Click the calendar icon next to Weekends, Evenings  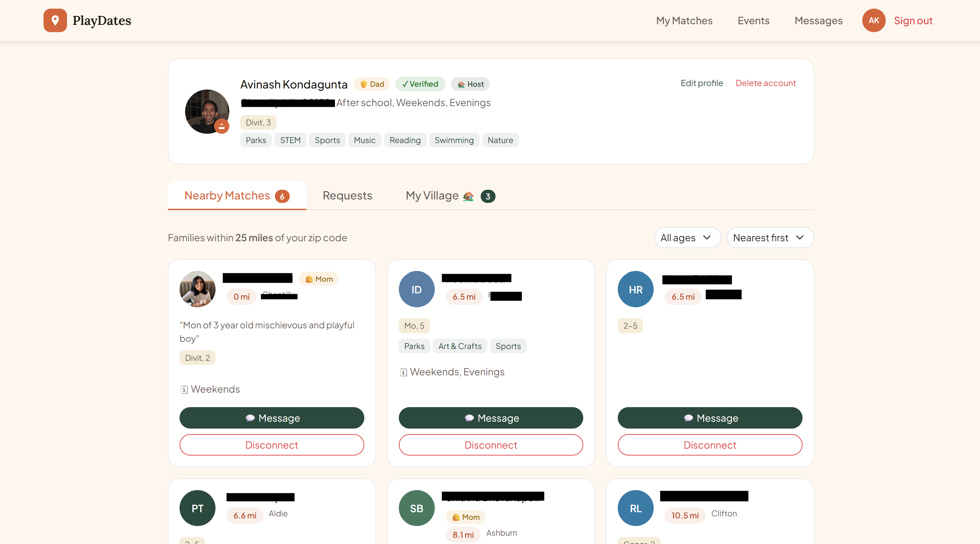pyautogui.click(x=403, y=372)
